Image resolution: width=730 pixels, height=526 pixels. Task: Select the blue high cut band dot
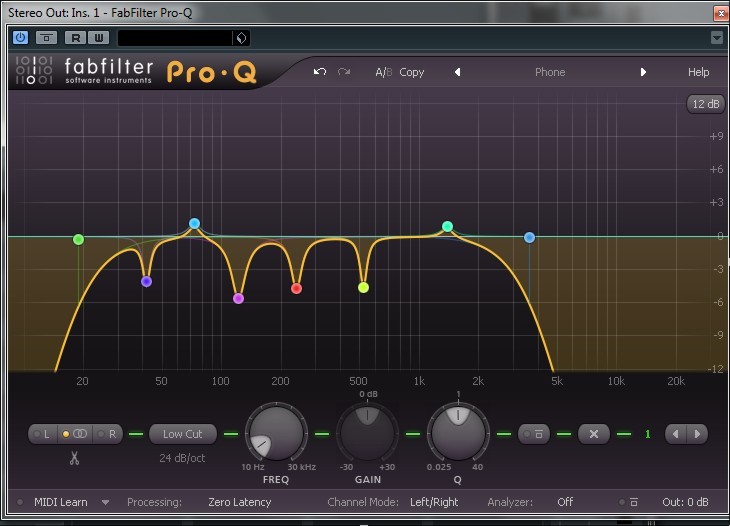(529, 237)
